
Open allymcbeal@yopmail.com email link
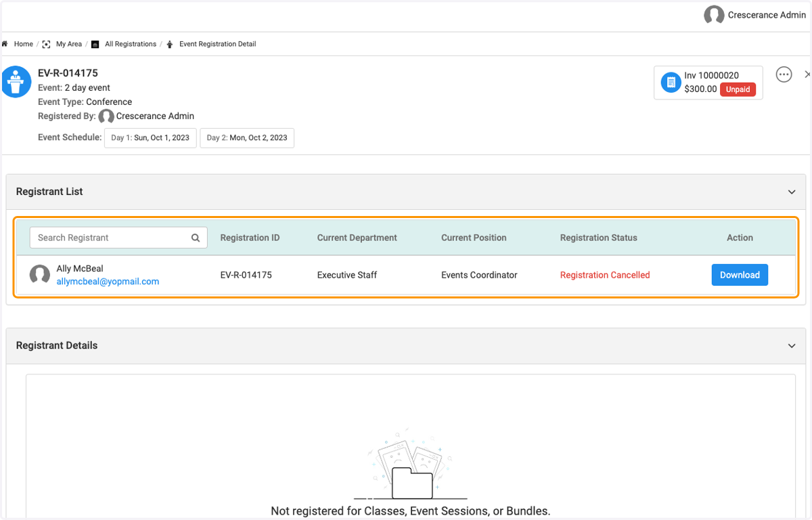tap(108, 282)
